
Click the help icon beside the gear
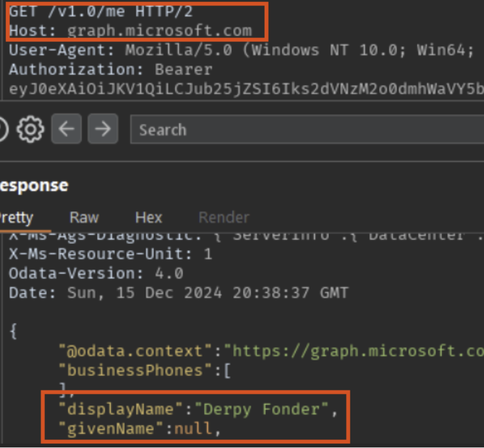[x=3, y=129]
